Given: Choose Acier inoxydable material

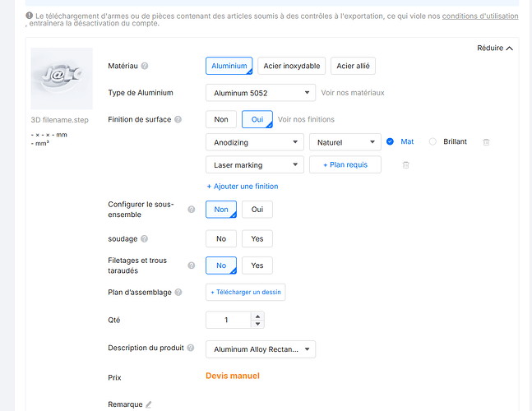Looking at the screenshot, I should (x=292, y=66).
